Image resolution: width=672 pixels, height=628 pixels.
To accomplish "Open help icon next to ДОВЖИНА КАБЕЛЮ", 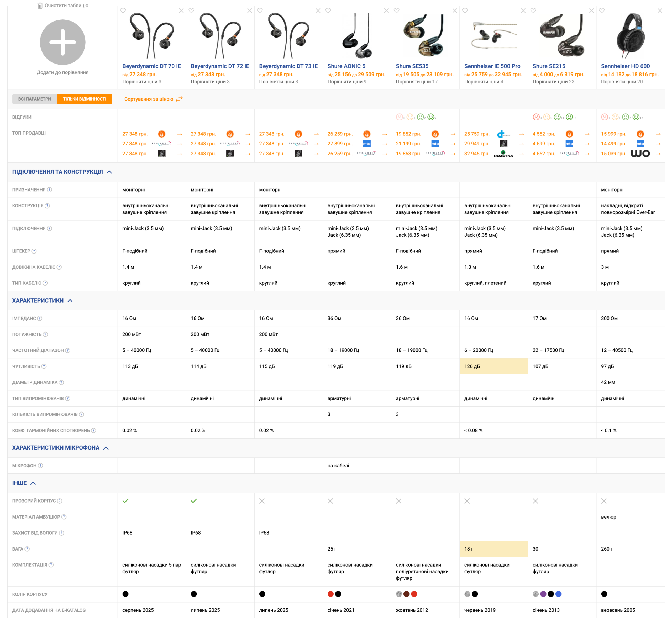I will pyautogui.click(x=59, y=267).
